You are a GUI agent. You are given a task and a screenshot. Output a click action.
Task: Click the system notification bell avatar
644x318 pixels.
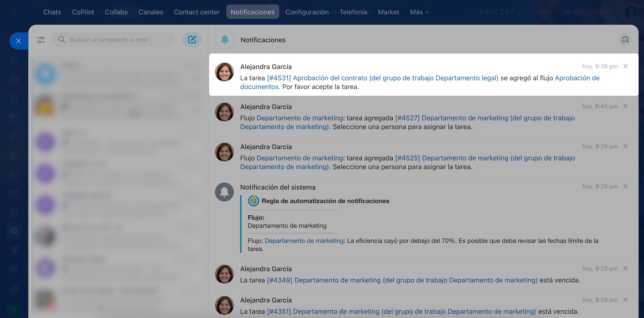pos(224,192)
